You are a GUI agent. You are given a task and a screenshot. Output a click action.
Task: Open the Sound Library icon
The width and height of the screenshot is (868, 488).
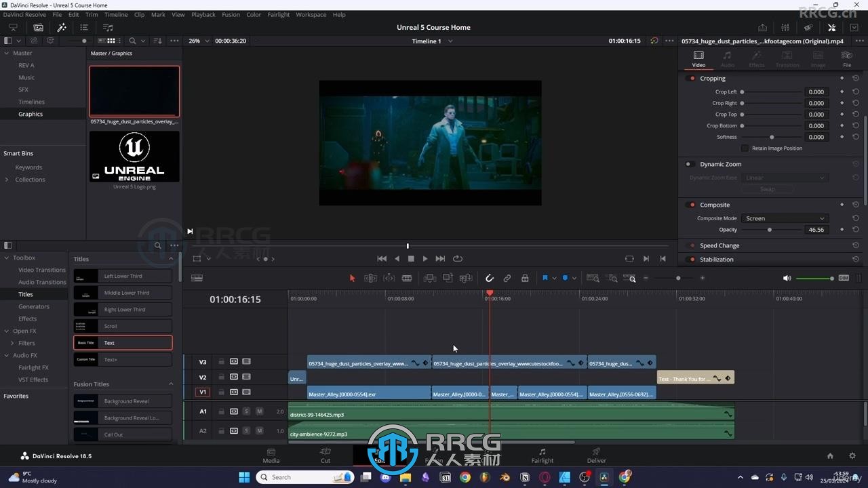pyautogui.click(x=108, y=27)
